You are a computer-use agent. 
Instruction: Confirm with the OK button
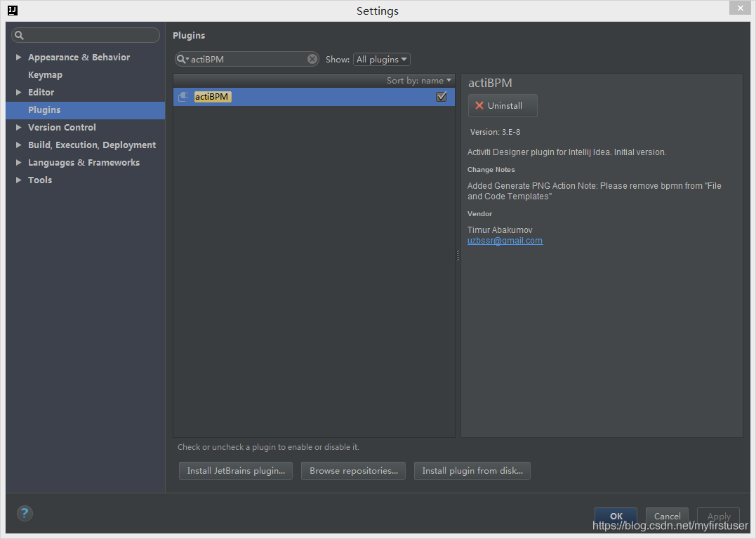(x=616, y=516)
